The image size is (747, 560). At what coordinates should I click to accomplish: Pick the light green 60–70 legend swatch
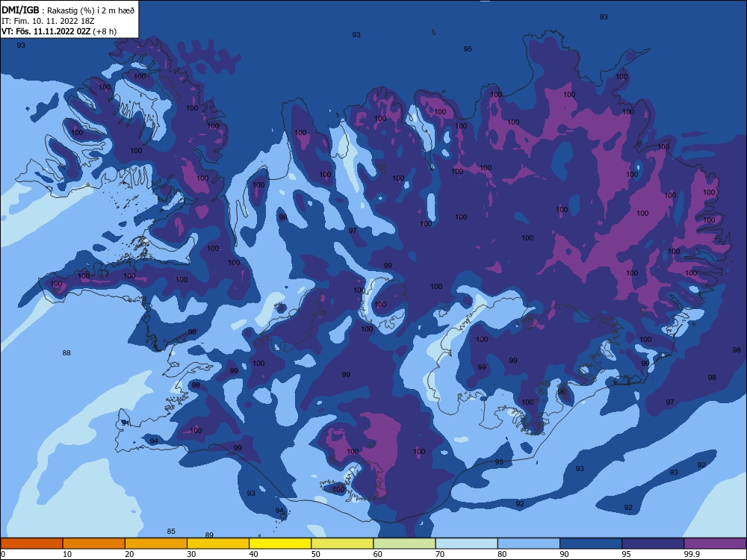pos(404,544)
